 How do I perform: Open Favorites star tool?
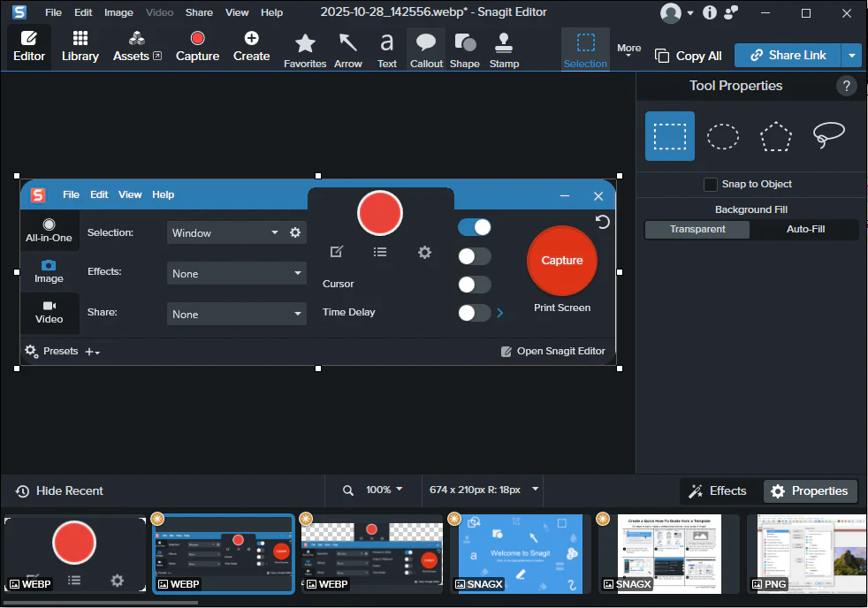pos(305,49)
